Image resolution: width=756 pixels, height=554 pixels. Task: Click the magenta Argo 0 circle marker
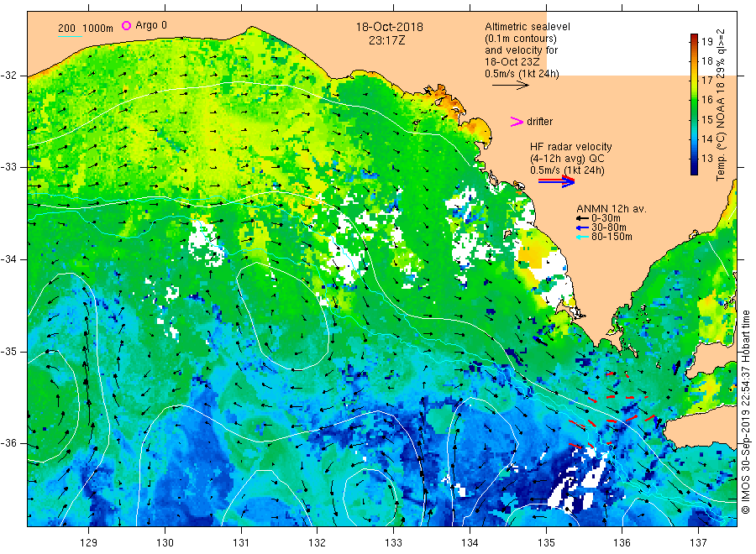[126, 25]
